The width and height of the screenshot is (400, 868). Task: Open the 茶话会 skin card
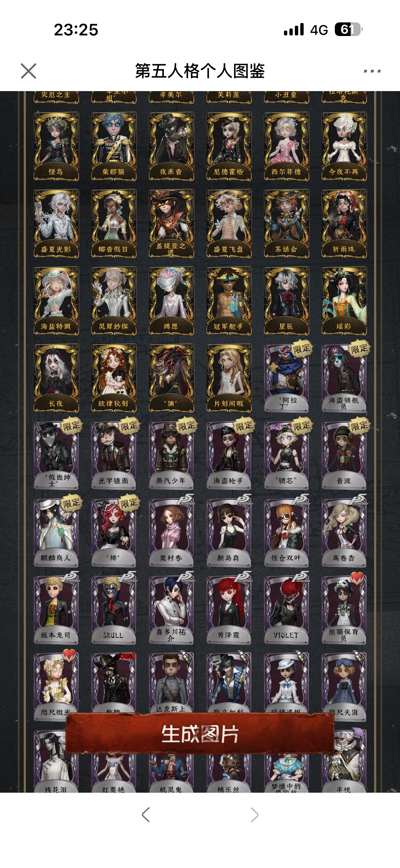click(x=286, y=224)
